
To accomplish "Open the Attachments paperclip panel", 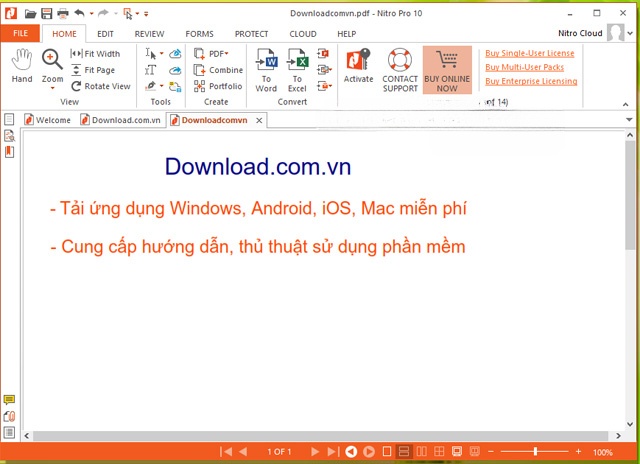I will 9,416.
